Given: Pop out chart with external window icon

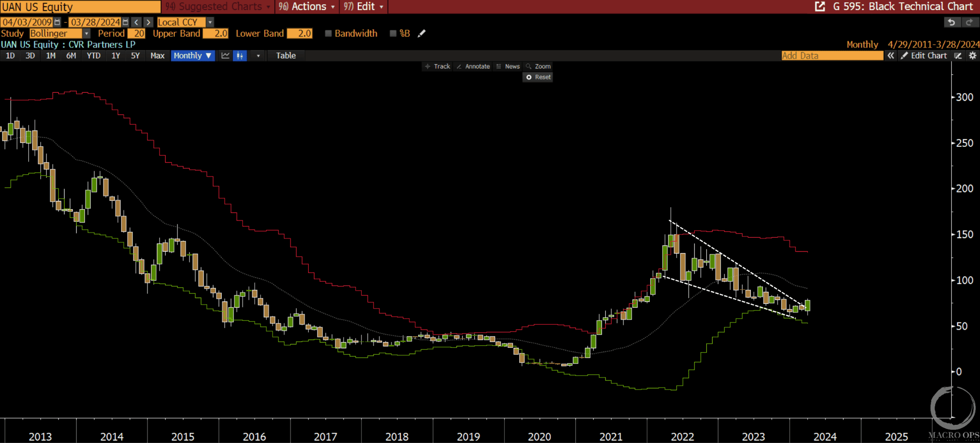Looking at the screenshot, I should tap(820, 6).
